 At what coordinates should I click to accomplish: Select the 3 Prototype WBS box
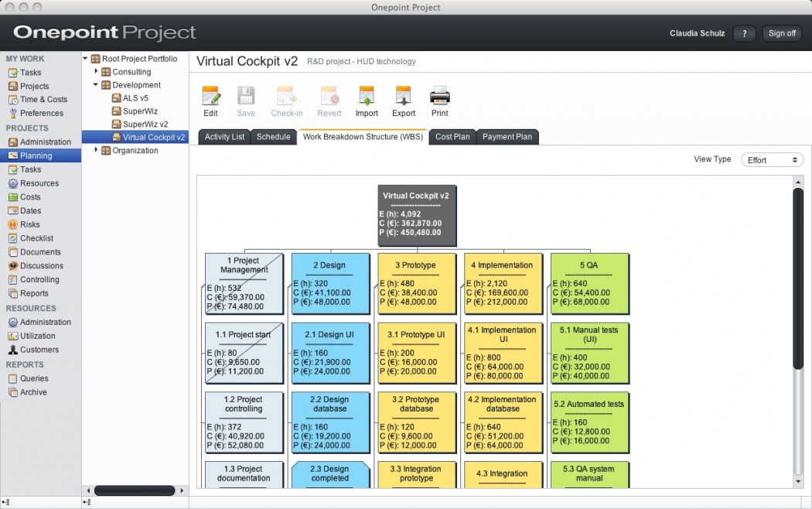(417, 284)
